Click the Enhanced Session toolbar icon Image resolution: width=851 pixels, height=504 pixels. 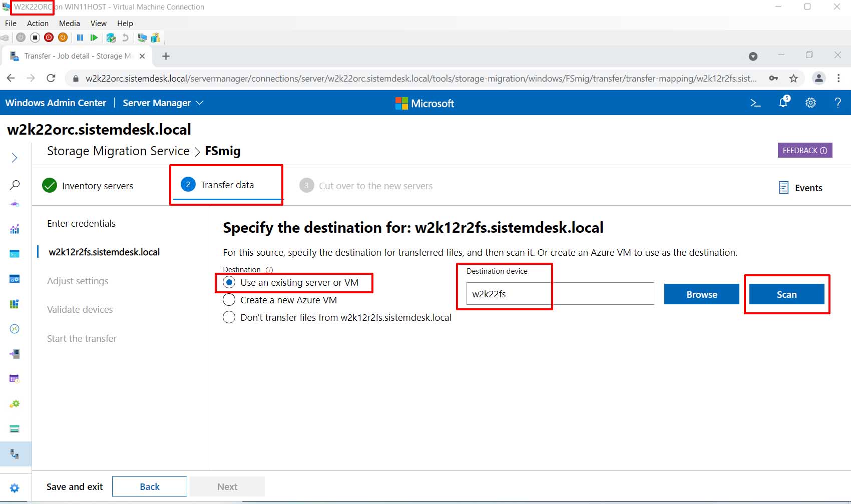(x=142, y=38)
